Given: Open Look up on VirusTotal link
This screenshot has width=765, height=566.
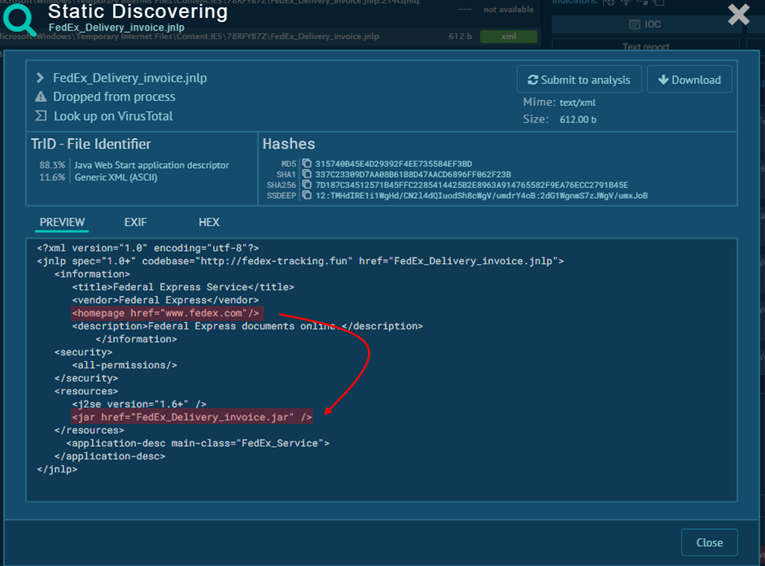Looking at the screenshot, I should coord(113,116).
